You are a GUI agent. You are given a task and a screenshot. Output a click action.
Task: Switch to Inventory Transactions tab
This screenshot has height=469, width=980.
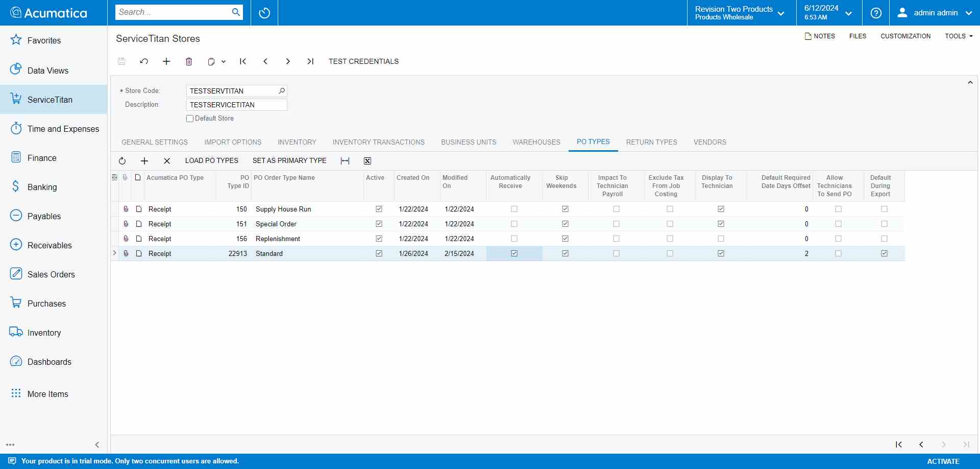[379, 142]
